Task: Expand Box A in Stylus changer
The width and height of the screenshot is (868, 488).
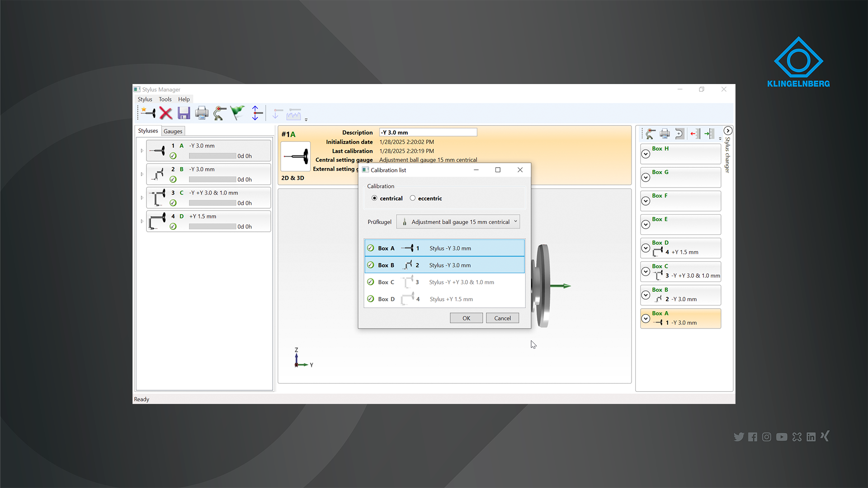Action: click(x=646, y=319)
